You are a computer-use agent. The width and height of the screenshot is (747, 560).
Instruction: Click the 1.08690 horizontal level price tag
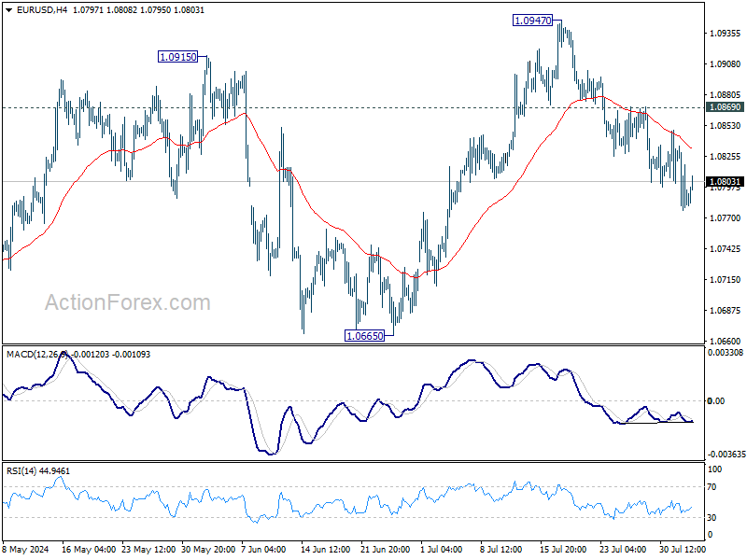(x=726, y=107)
